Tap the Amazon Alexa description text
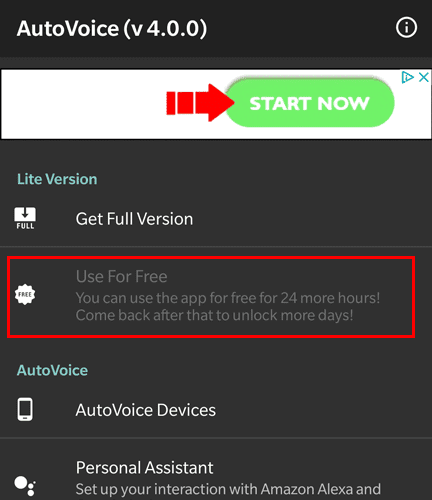This screenshot has width=432, height=500. pyautogui.click(x=228, y=489)
